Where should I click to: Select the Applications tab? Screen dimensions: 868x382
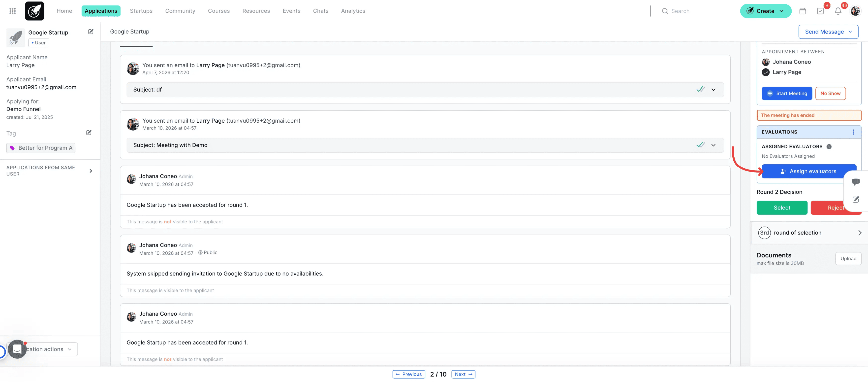click(101, 11)
